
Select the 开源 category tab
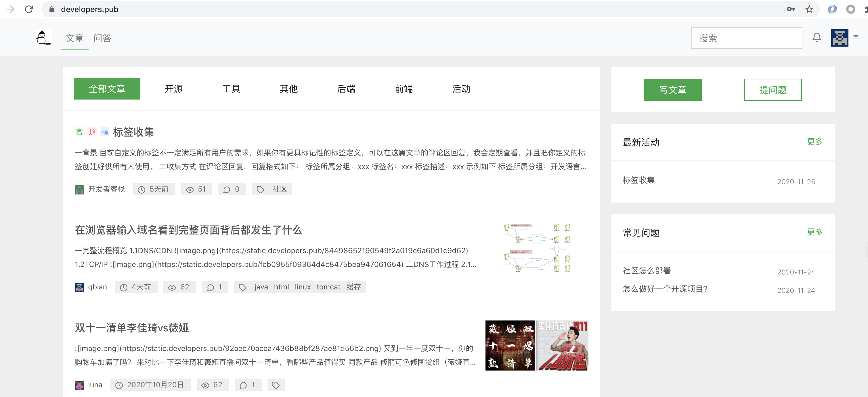173,89
